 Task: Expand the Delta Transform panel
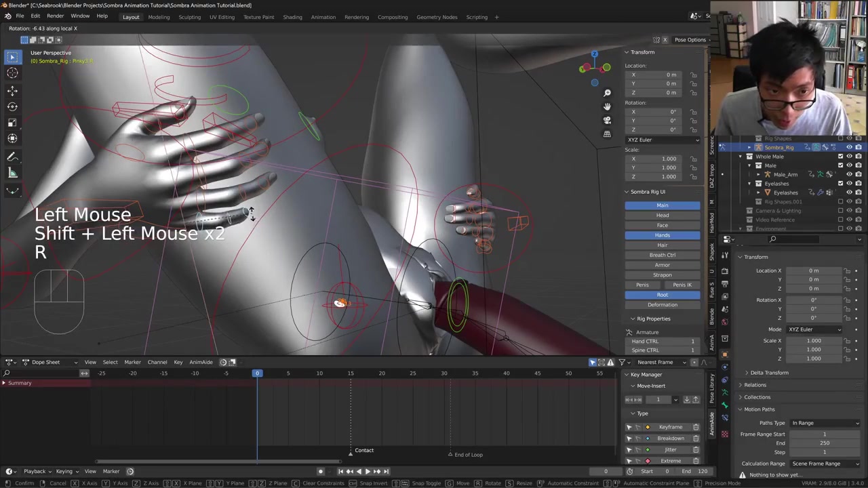[769, 373]
